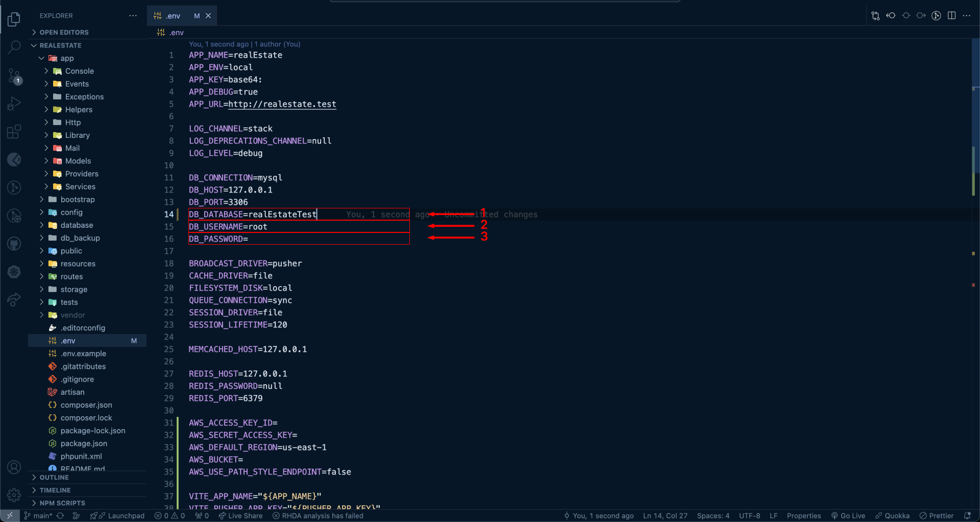Expand the OUTLINE section
Viewport: 980px width, 522px height.
[x=54, y=478]
